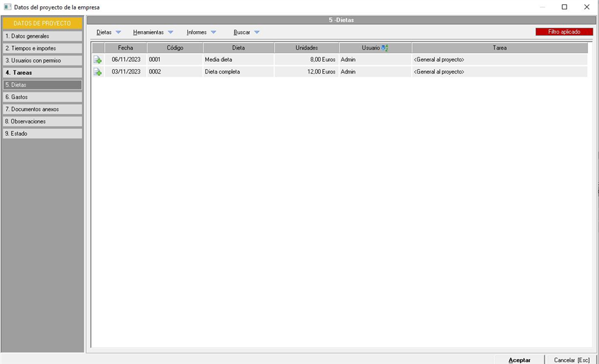Go to 1. Datos generales section
This screenshot has height=364, width=599.
[42, 36]
